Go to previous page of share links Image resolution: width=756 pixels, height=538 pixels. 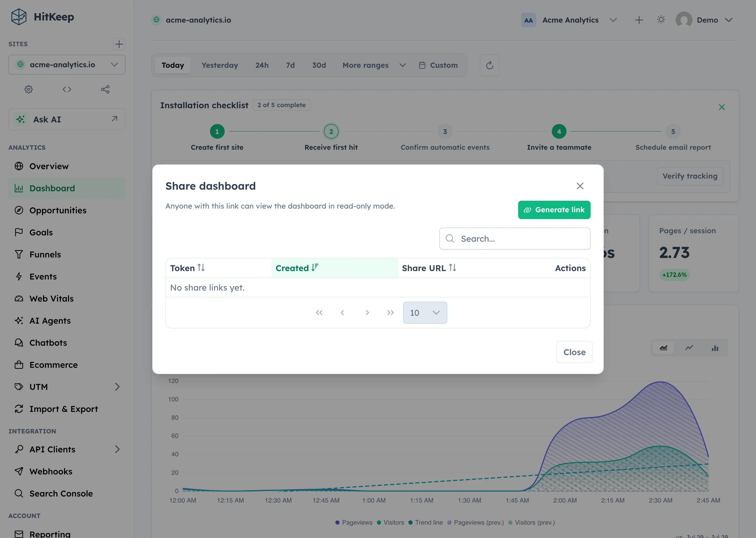342,312
